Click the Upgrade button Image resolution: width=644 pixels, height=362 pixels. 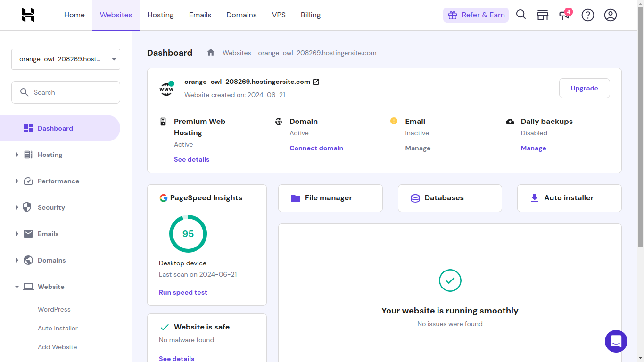[584, 88]
